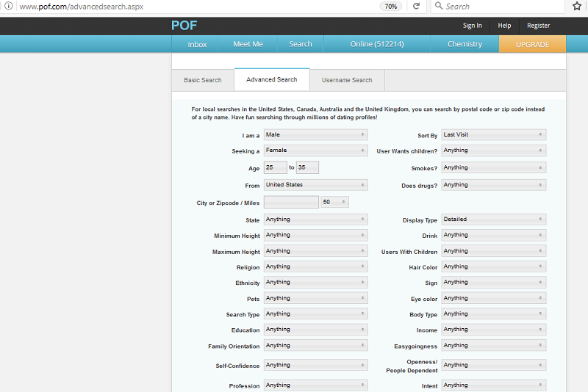
Task: Select the Advanced Search tab
Action: tap(272, 79)
